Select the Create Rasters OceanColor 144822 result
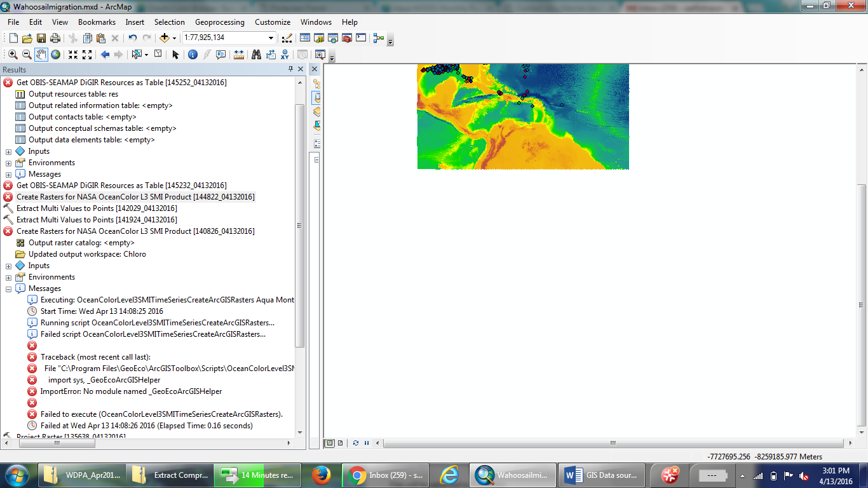 (135, 197)
